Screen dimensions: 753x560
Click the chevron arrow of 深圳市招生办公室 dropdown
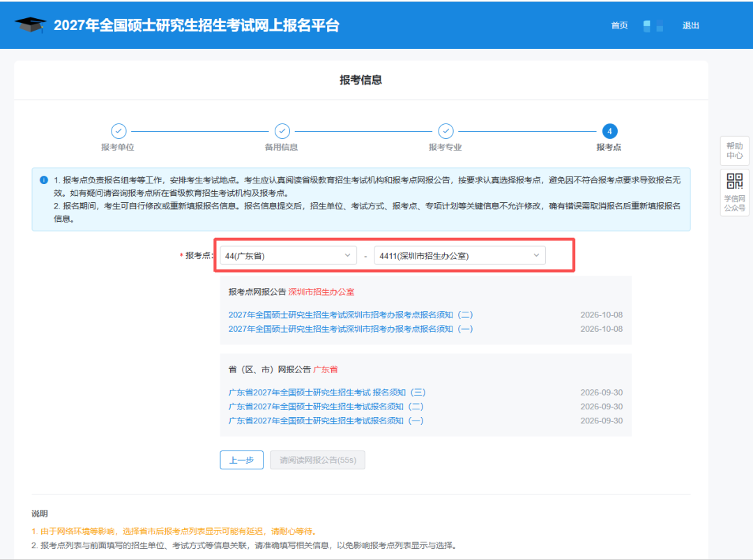coord(536,255)
